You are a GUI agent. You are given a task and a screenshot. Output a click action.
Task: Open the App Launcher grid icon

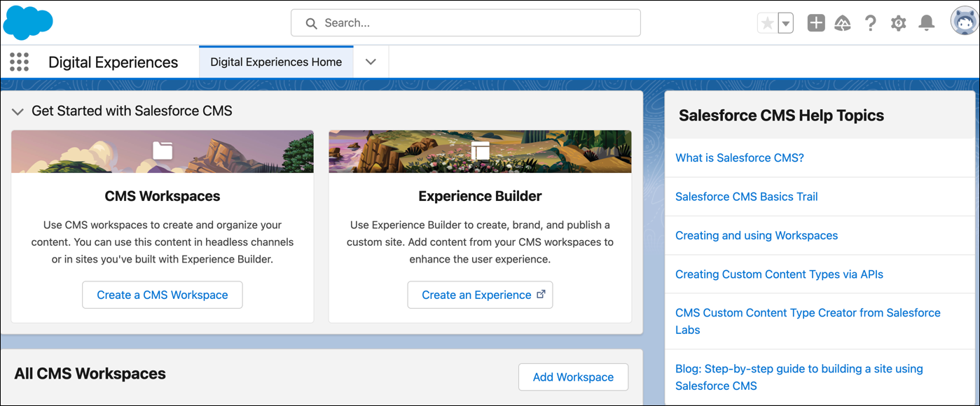pos(20,62)
